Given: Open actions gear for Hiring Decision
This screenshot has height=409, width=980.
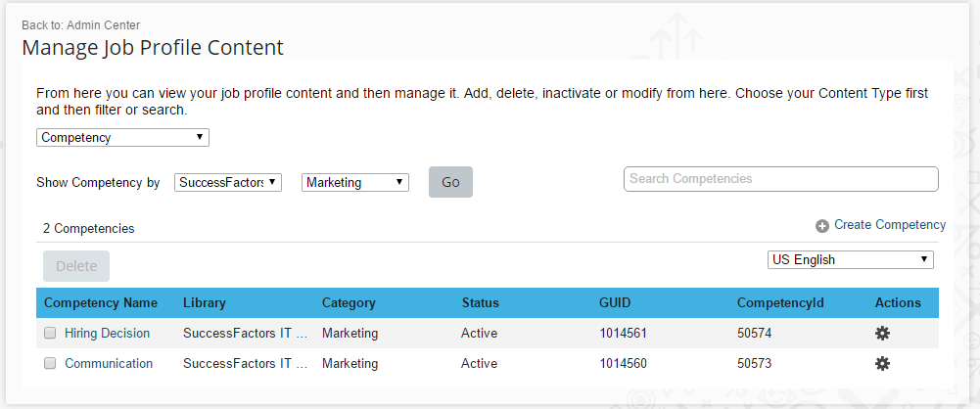Looking at the screenshot, I should 882,334.
